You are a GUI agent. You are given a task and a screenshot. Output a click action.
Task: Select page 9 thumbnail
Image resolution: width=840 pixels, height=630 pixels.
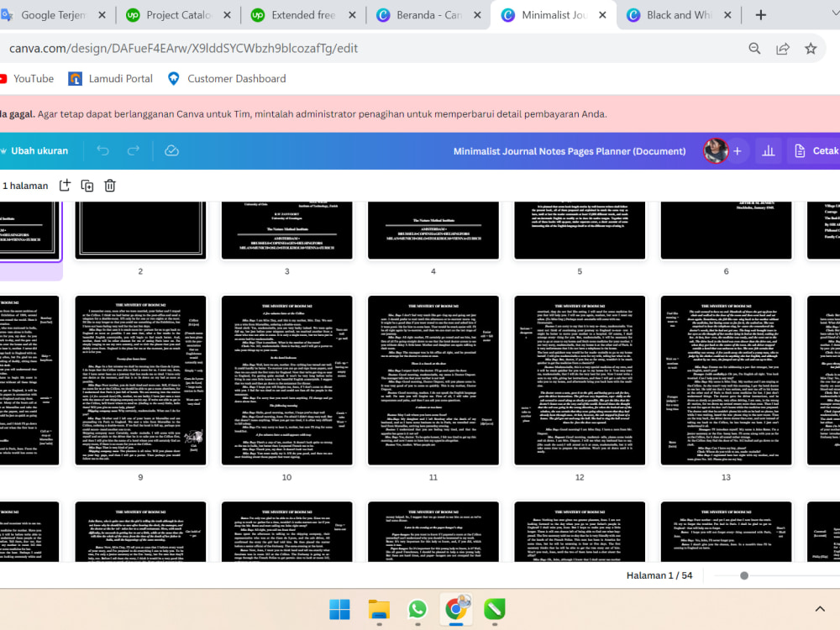(140, 381)
